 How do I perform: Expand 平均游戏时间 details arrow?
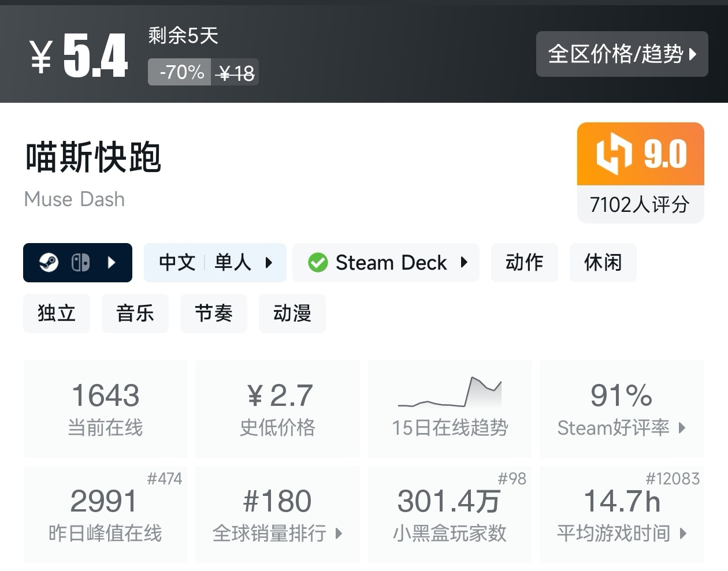(683, 533)
